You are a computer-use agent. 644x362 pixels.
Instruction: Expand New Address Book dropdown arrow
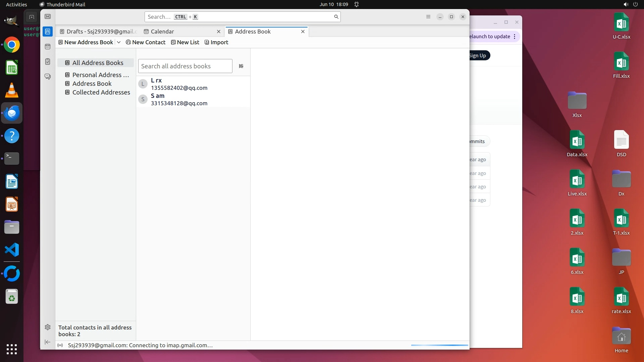(119, 42)
